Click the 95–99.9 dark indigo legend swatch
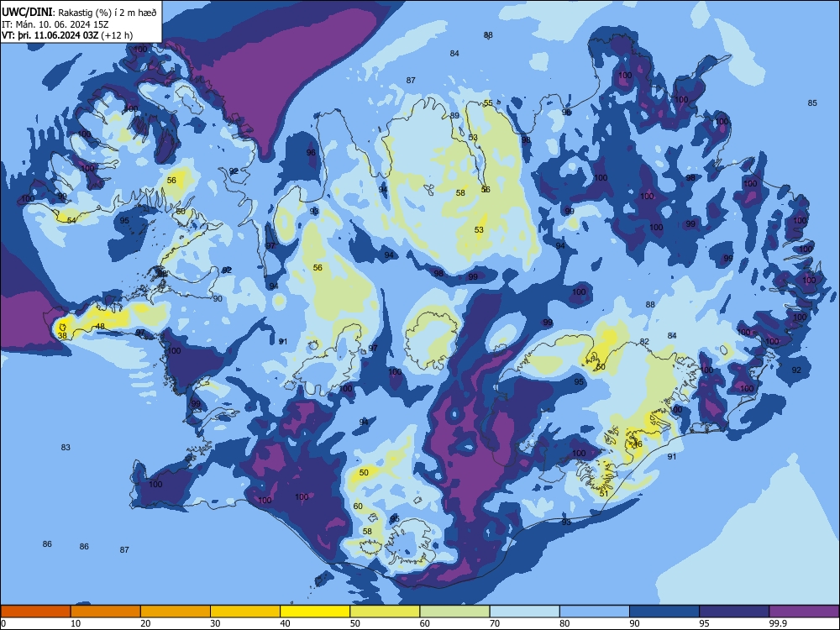 click(734, 612)
